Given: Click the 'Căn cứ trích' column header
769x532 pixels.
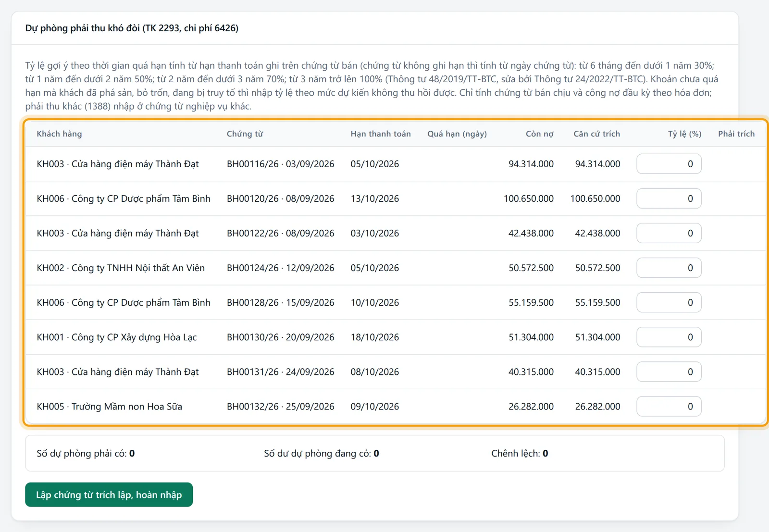Looking at the screenshot, I should [x=596, y=134].
